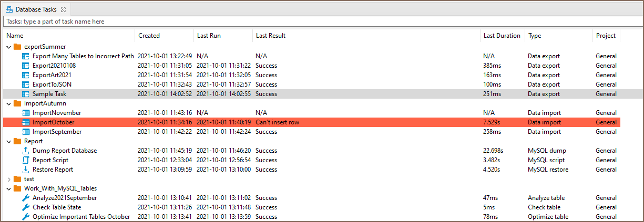Click the exportSummer folder icon

17,47
